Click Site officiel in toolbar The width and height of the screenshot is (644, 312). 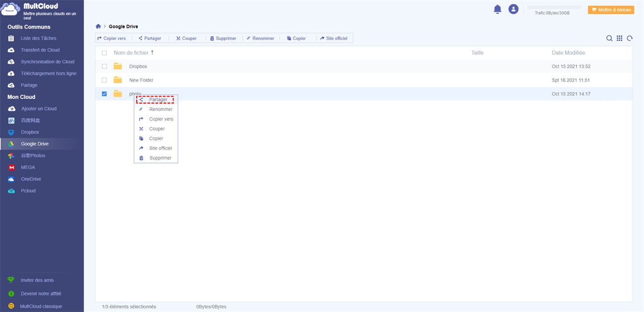click(333, 38)
